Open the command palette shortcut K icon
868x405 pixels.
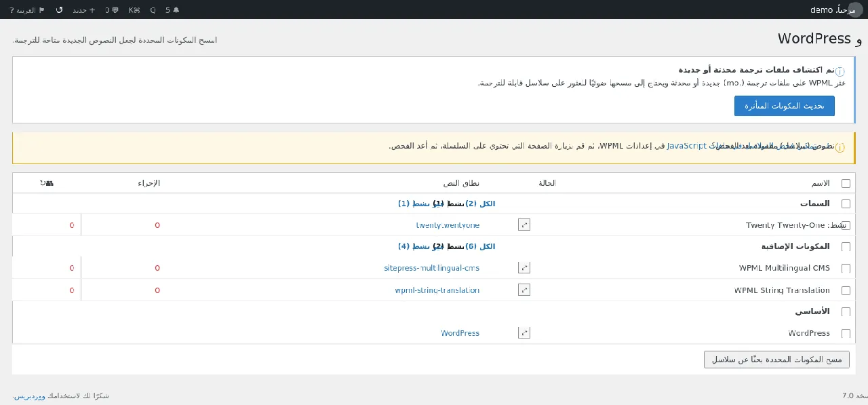click(x=134, y=10)
